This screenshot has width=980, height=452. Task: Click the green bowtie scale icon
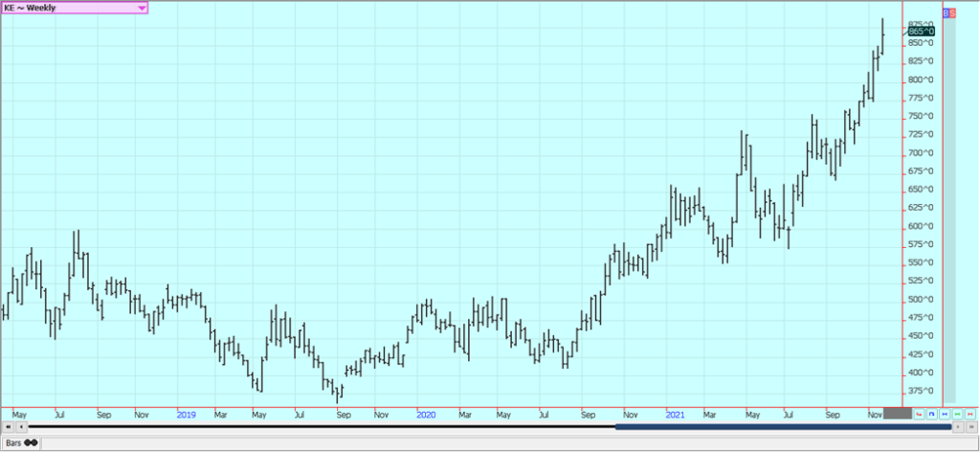(x=957, y=414)
